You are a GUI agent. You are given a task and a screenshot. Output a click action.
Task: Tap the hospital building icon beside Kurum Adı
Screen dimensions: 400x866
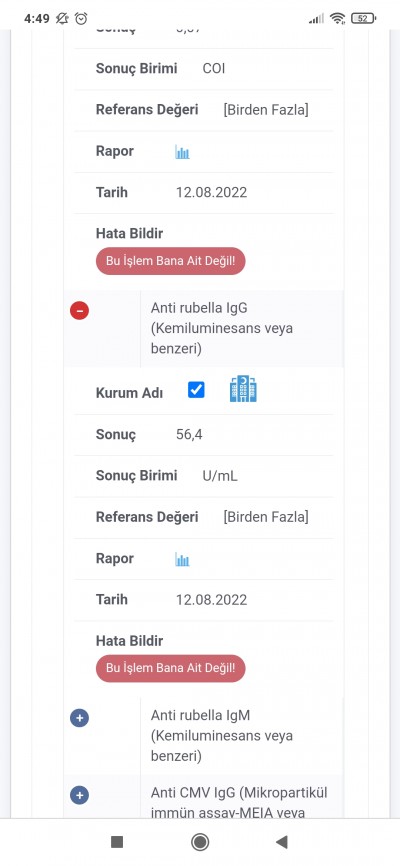(243, 389)
